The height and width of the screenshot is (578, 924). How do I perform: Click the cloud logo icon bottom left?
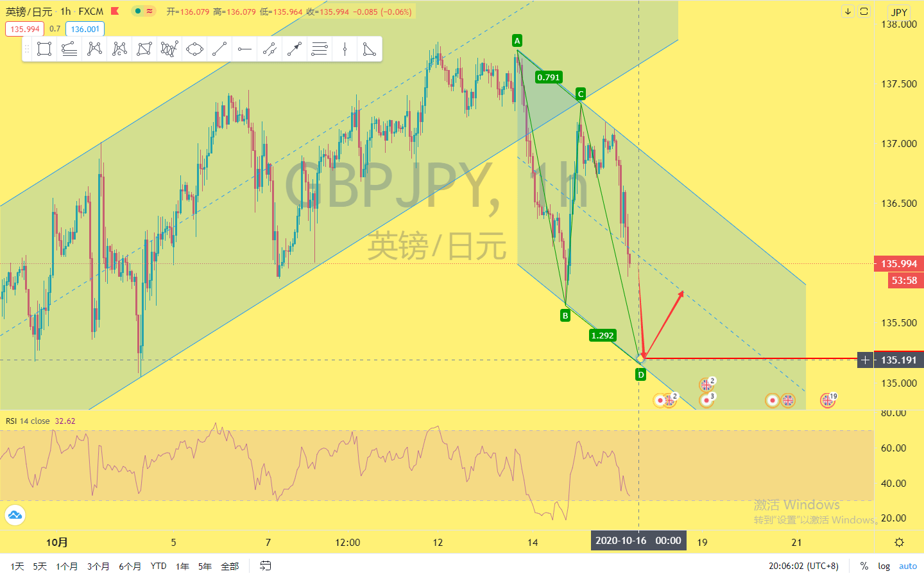click(15, 515)
